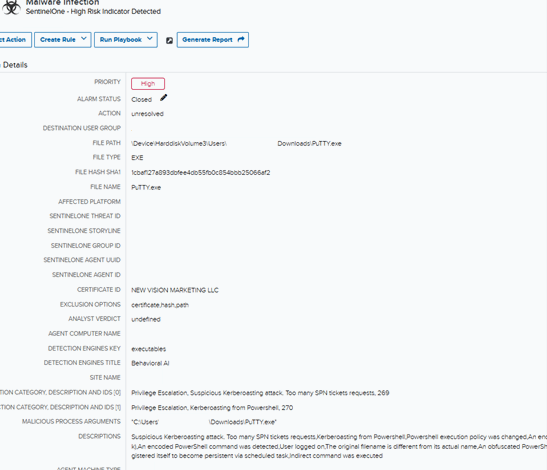This screenshot has height=470, width=547.
Task: Click the PuTTY.exe file name value
Action: 146,187
